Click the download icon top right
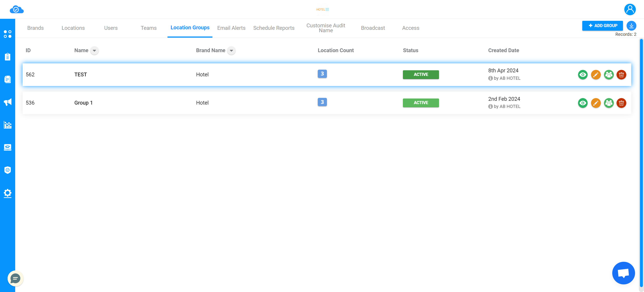Image resolution: width=644 pixels, height=292 pixels. [x=631, y=26]
